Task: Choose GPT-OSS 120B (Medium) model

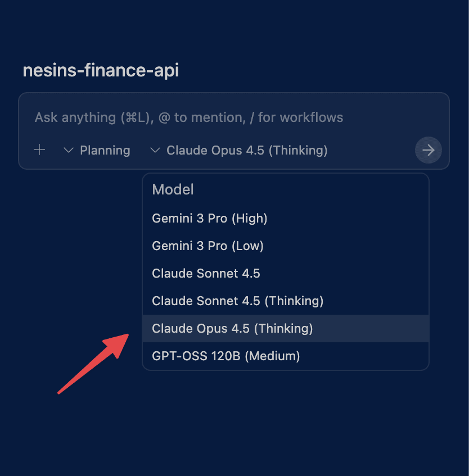Action: [226, 356]
